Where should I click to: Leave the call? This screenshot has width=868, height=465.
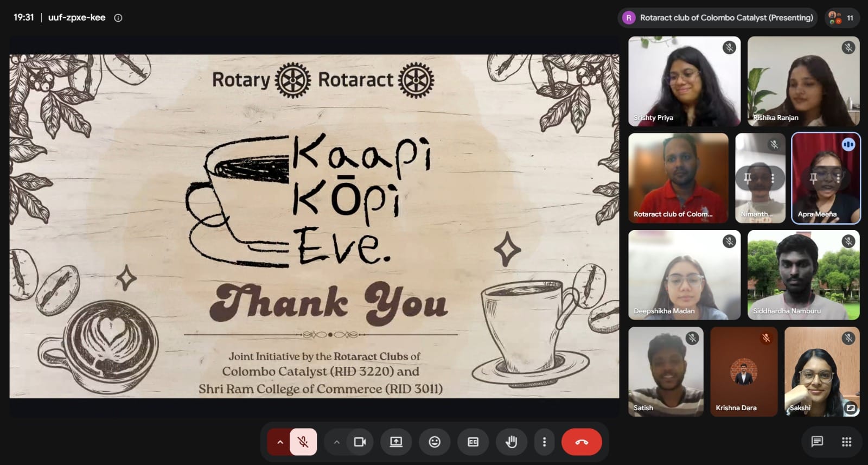pyautogui.click(x=582, y=442)
